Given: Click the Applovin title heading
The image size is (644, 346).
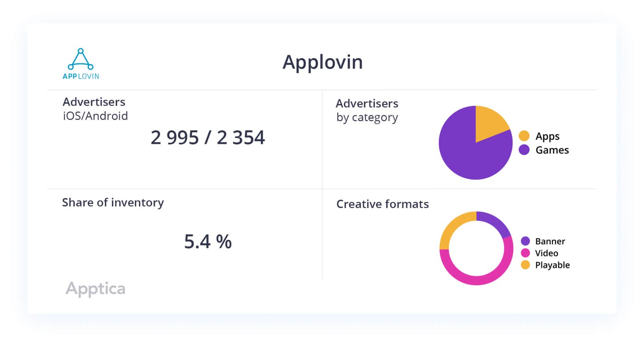Looking at the screenshot, I should [322, 62].
